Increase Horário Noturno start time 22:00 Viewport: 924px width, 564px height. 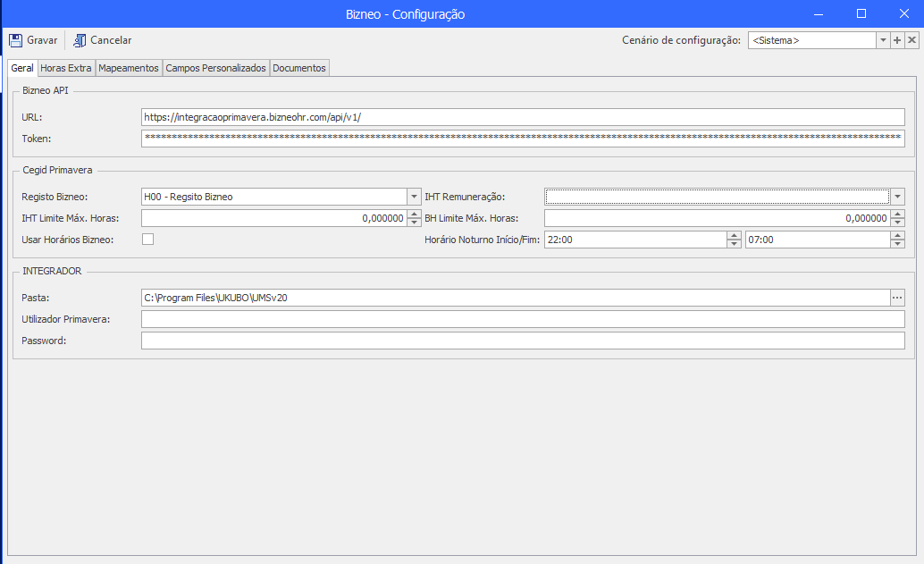[734, 235]
